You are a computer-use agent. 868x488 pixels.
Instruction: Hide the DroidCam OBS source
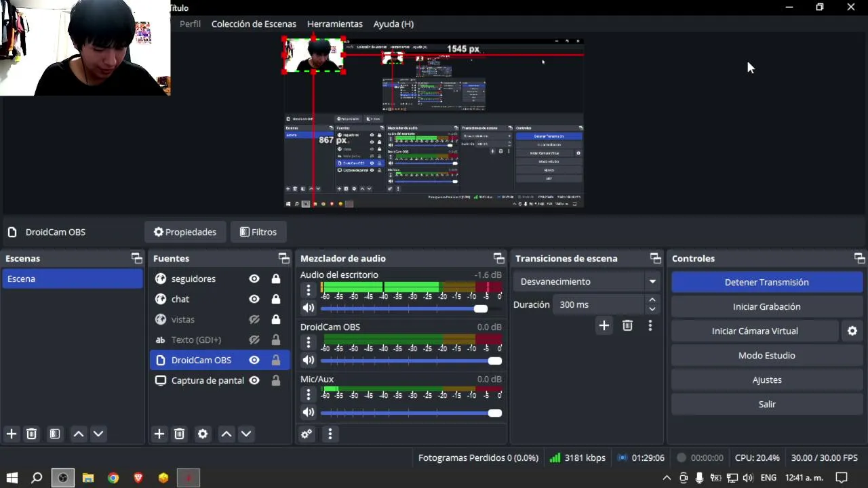[254, 360]
